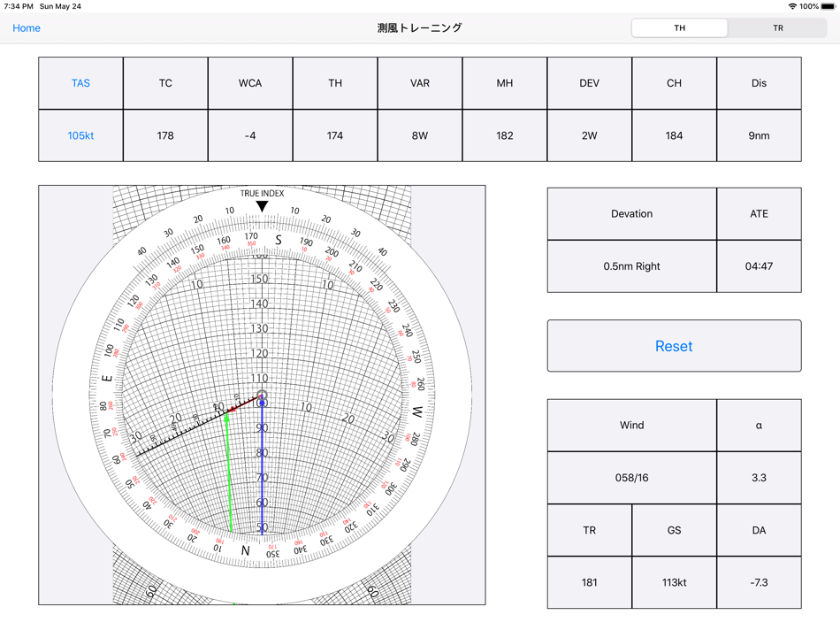The width and height of the screenshot is (840, 630).
Task: Select the MH header cell
Action: tap(505, 83)
